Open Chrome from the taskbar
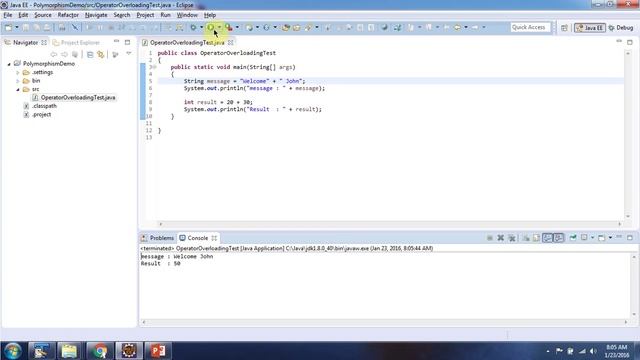Screen dimensions: 640x360 tap(99, 351)
